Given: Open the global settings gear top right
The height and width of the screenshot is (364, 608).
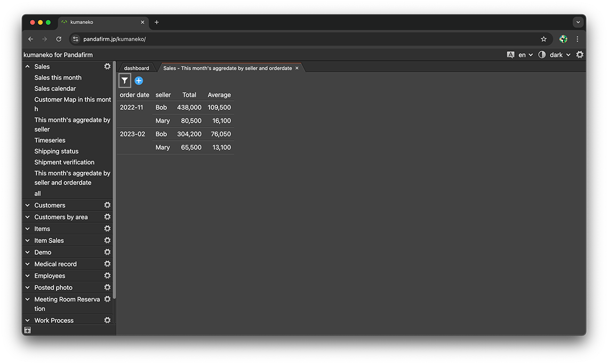Looking at the screenshot, I should [x=580, y=55].
